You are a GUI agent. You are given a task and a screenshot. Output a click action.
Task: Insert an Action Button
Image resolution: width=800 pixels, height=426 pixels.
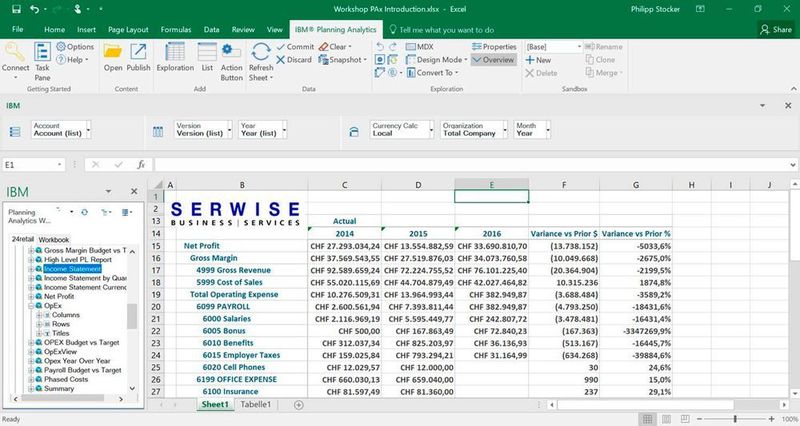coord(232,61)
